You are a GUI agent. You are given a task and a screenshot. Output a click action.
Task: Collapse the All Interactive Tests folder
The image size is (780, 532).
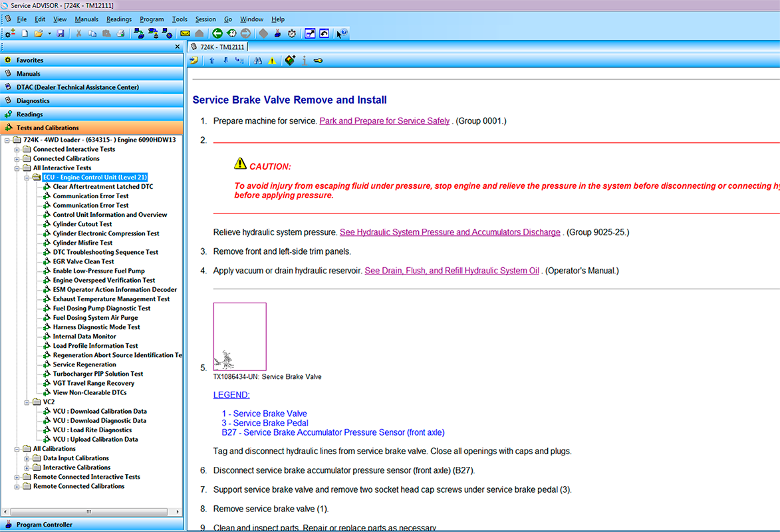[17, 168]
